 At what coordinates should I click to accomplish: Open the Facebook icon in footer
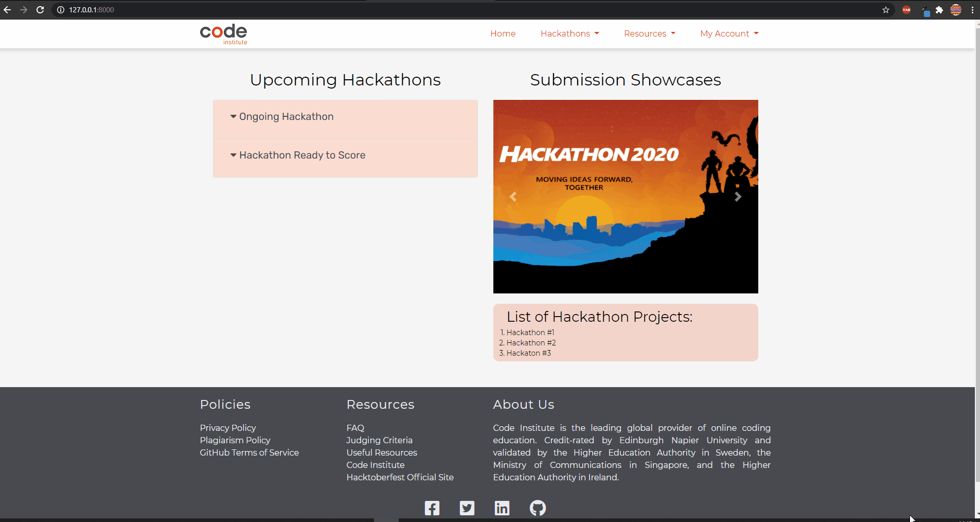[432, 508]
